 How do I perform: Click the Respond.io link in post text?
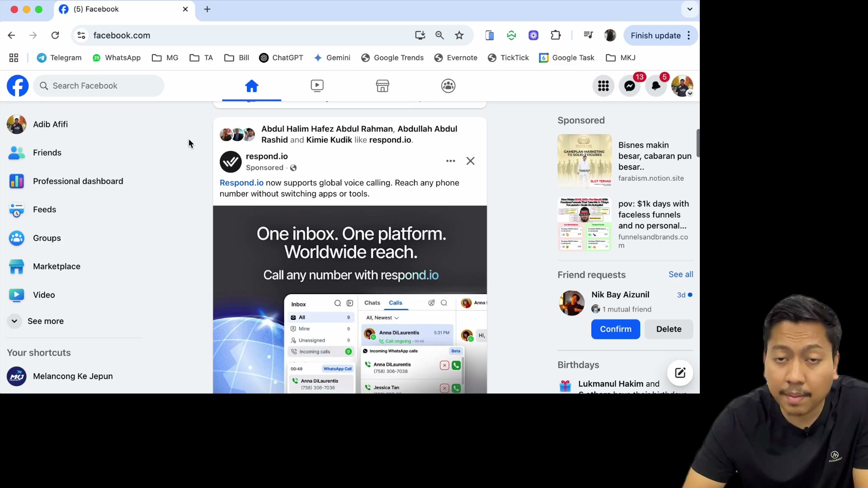(241, 183)
